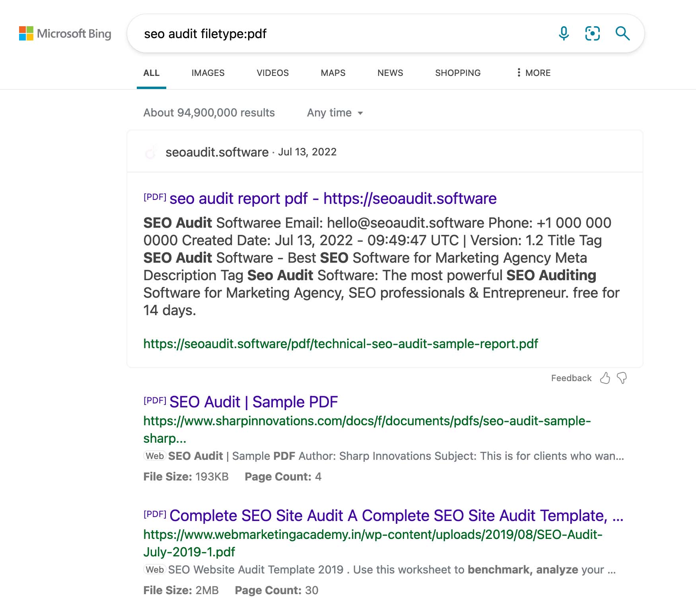696x616 pixels.
Task: Click the three-dot MORE menu
Action: 533,73
